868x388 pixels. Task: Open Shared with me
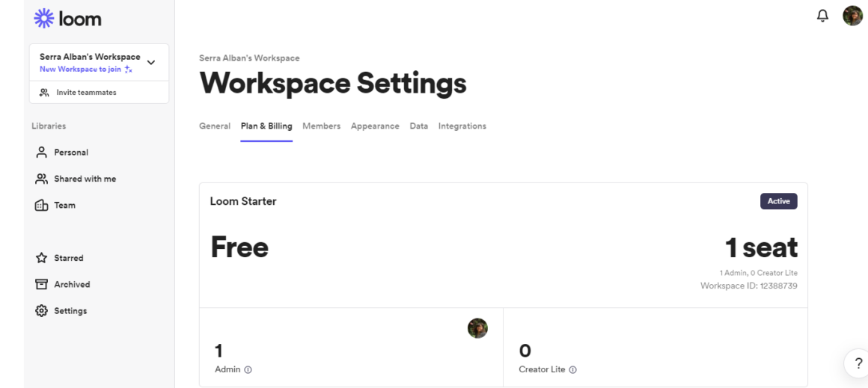pos(85,179)
